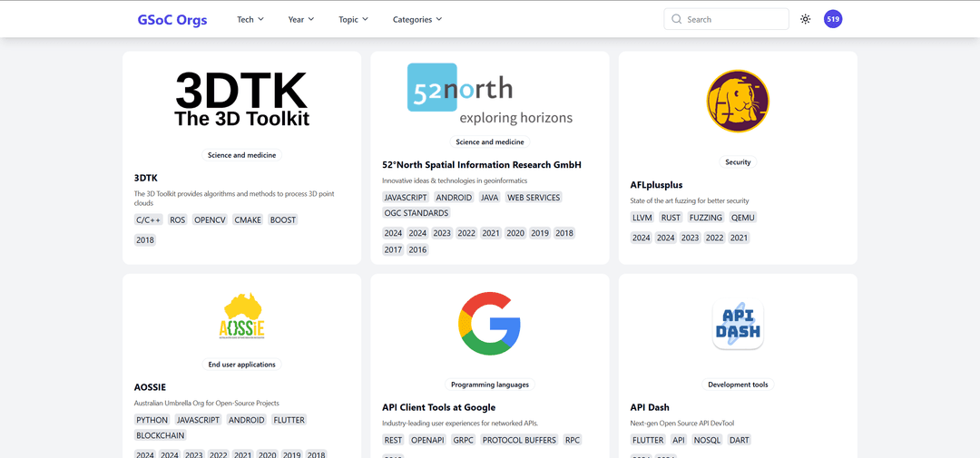This screenshot has height=458, width=980.
Task: Click the 2021 year tag on AFLplusplus
Action: pyautogui.click(x=739, y=238)
